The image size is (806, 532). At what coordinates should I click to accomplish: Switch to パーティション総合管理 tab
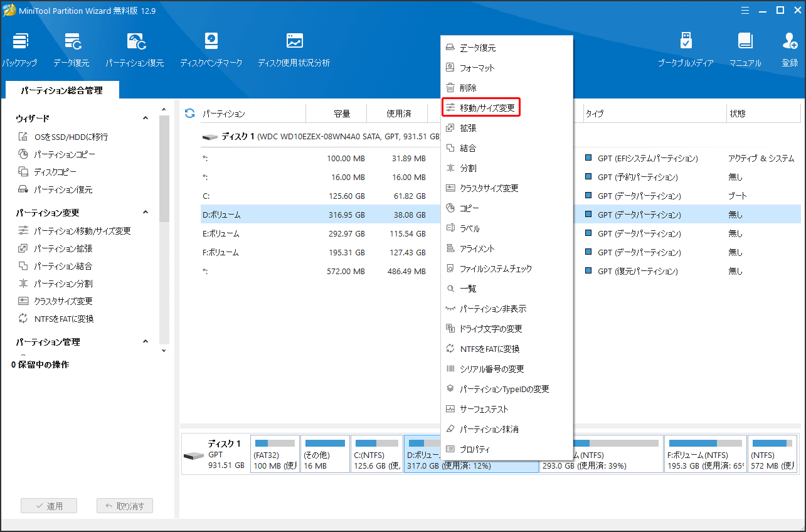coord(61,90)
